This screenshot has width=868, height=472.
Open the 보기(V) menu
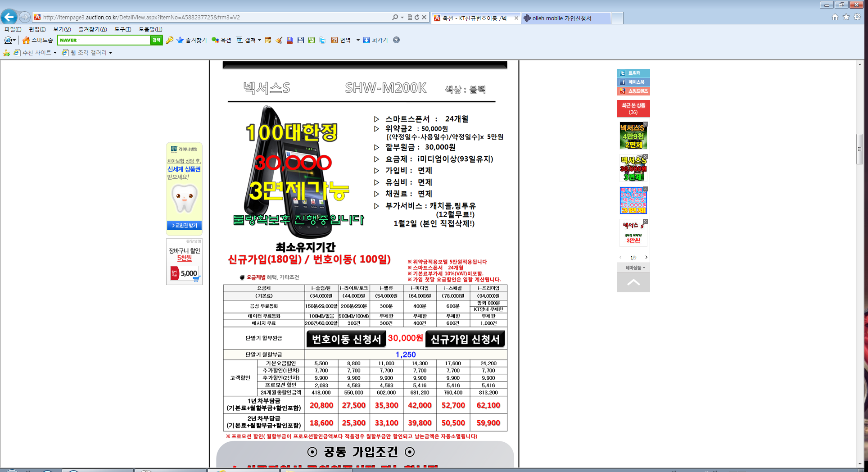pos(62,29)
